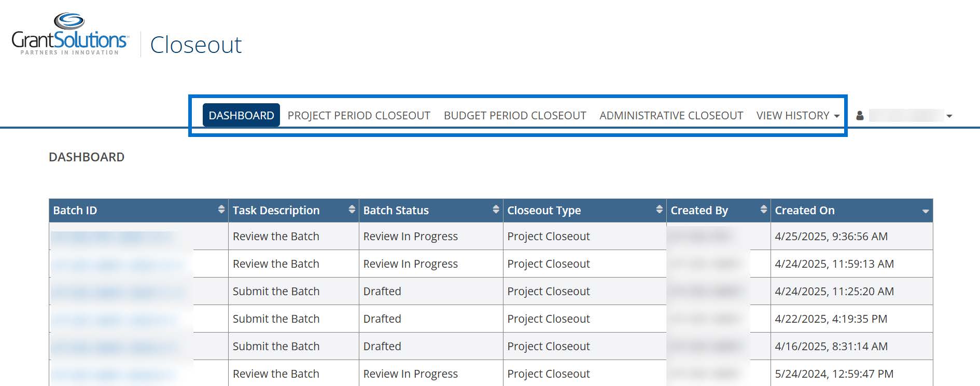Sort by Task Description column arrows
The width and height of the screenshot is (980, 386).
tap(352, 210)
